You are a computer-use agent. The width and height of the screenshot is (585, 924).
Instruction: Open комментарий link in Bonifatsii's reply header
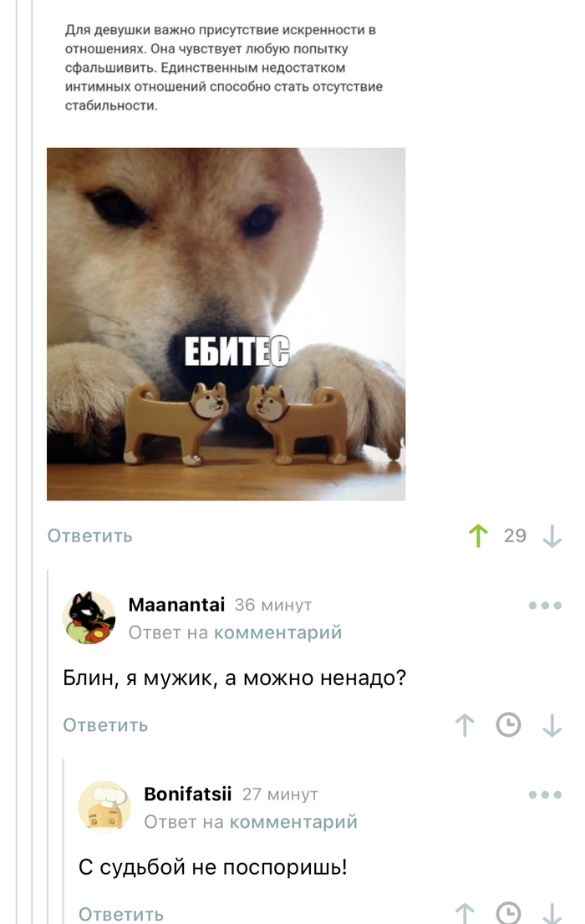click(x=293, y=821)
